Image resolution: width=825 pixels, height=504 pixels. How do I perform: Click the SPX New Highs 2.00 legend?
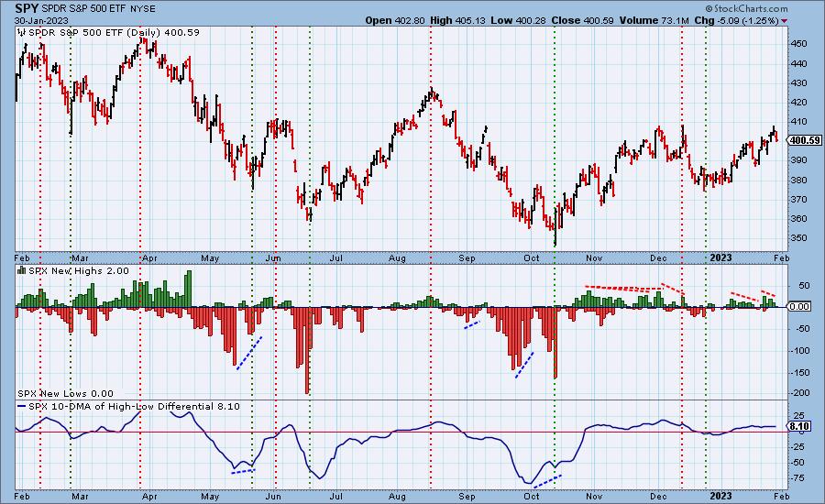pyautogui.click(x=79, y=270)
